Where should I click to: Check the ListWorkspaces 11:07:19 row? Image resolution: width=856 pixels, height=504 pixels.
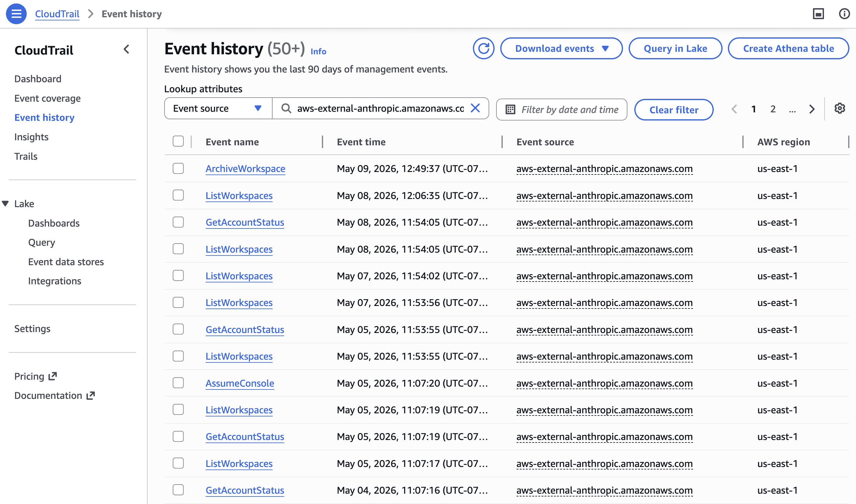coord(178,410)
